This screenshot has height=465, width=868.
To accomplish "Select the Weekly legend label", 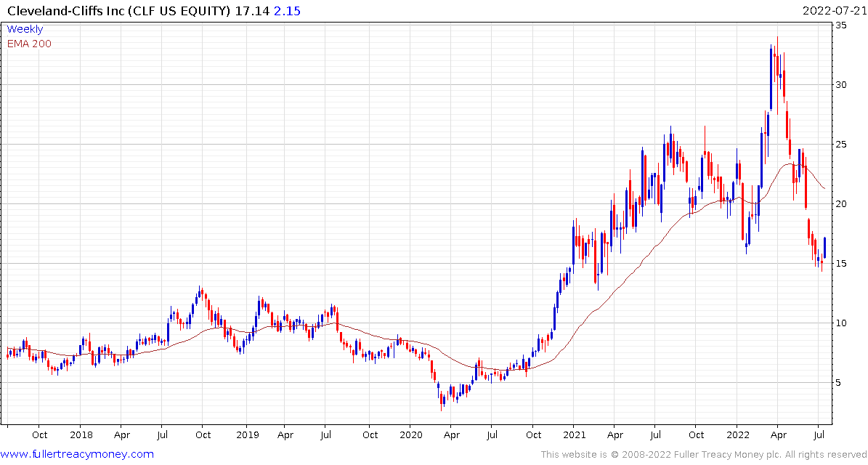I will [25, 30].
